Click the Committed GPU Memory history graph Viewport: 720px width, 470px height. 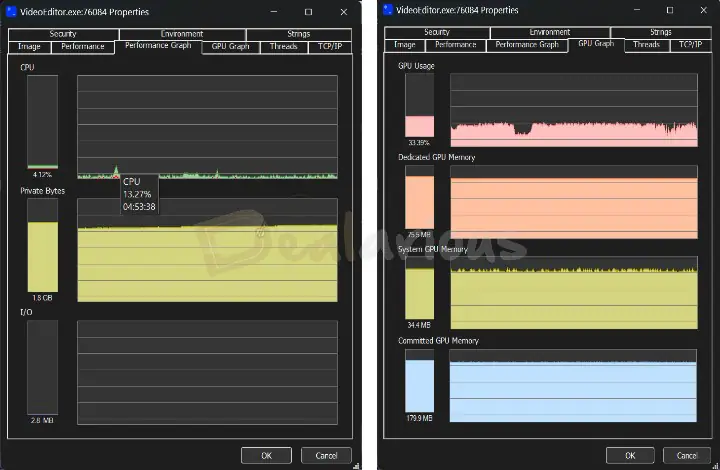click(573, 386)
